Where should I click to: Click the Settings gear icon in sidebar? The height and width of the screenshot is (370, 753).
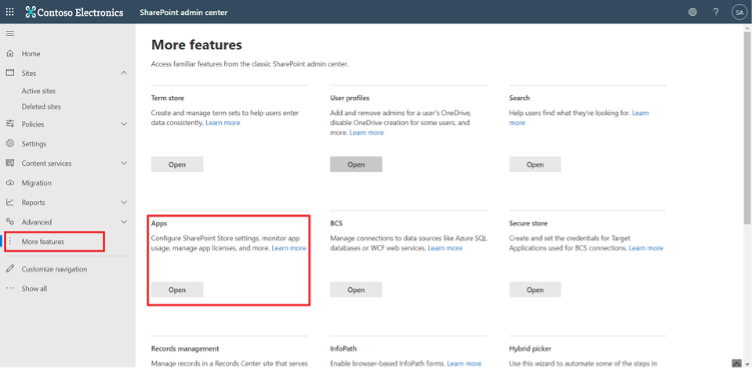coord(10,144)
